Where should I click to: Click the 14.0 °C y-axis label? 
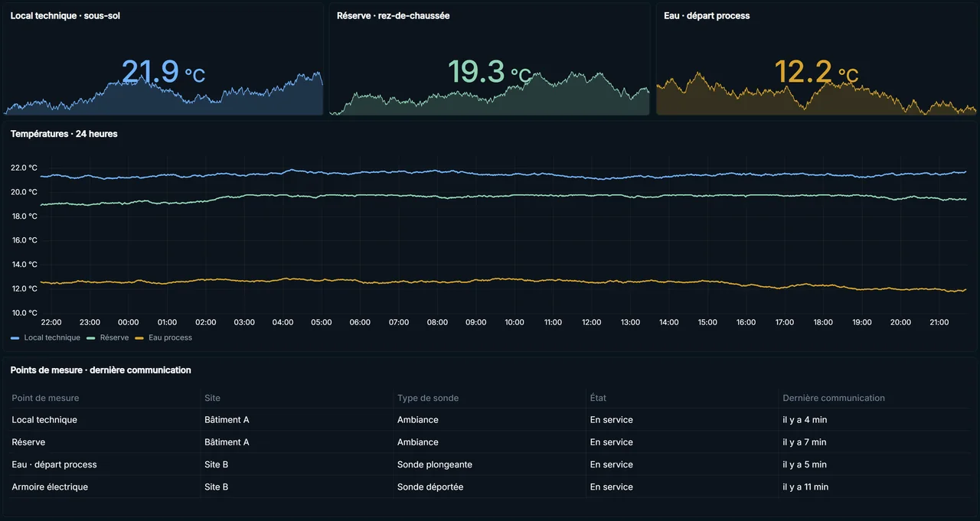(x=24, y=265)
